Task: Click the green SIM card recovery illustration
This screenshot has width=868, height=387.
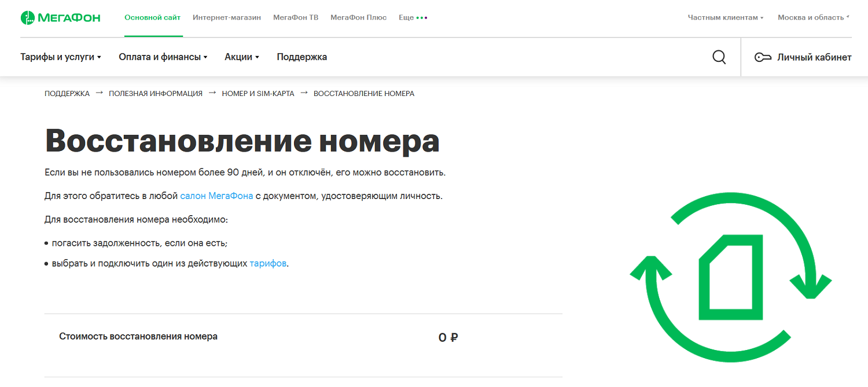Action: tap(731, 277)
